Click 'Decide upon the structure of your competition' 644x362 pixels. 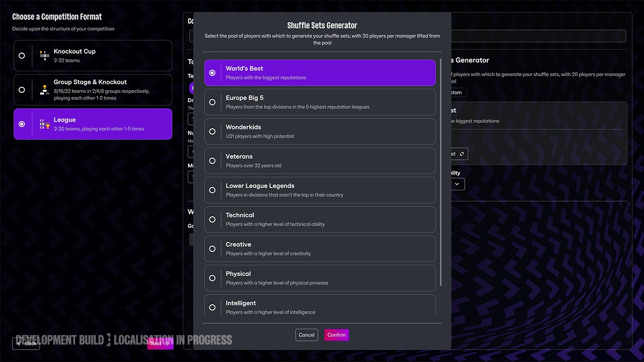click(63, 29)
